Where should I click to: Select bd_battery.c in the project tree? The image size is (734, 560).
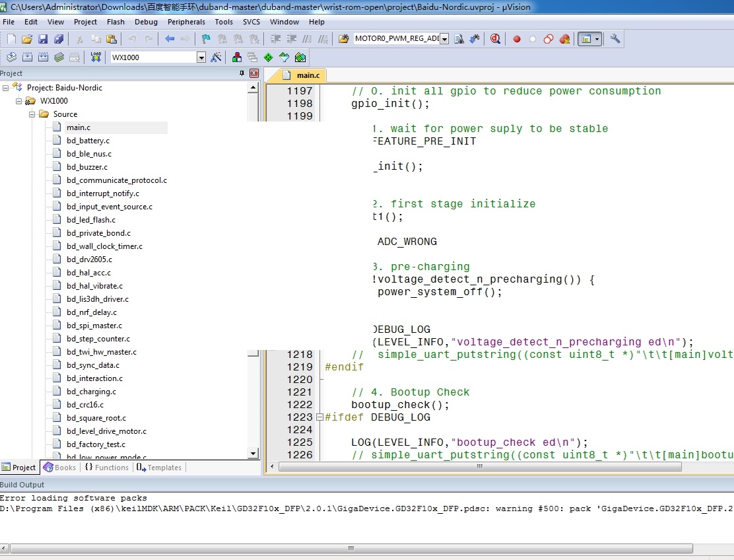pos(88,141)
